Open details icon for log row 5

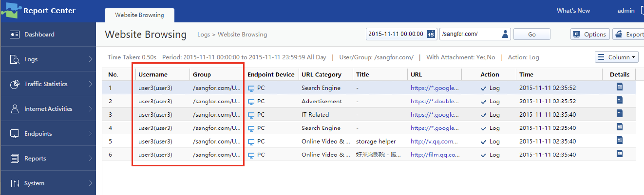620,141
